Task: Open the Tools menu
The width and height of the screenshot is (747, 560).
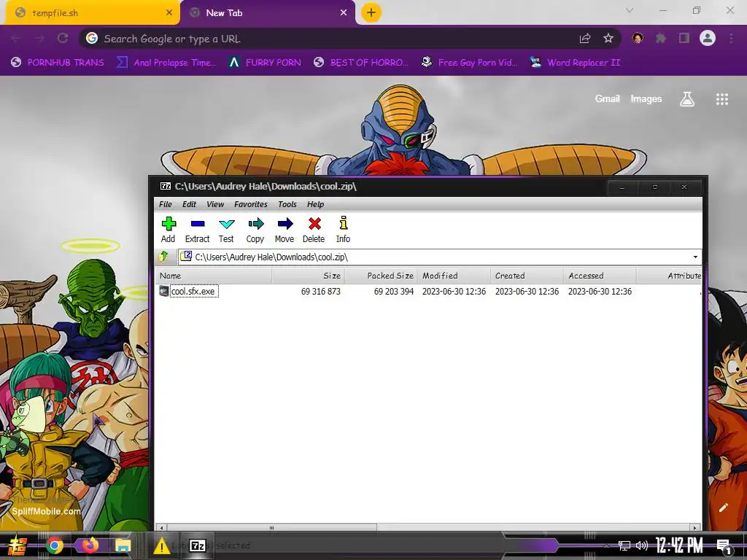Action: click(287, 204)
